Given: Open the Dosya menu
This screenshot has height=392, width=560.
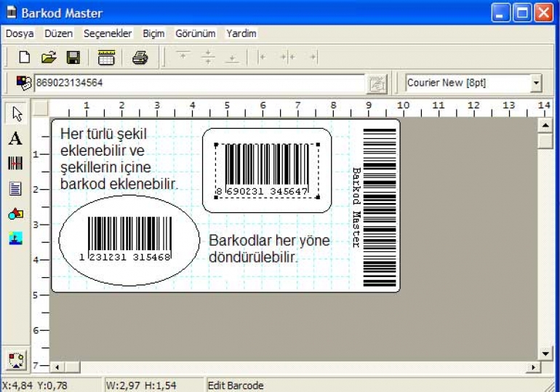Looking at the screenshot, I should 20,33.
